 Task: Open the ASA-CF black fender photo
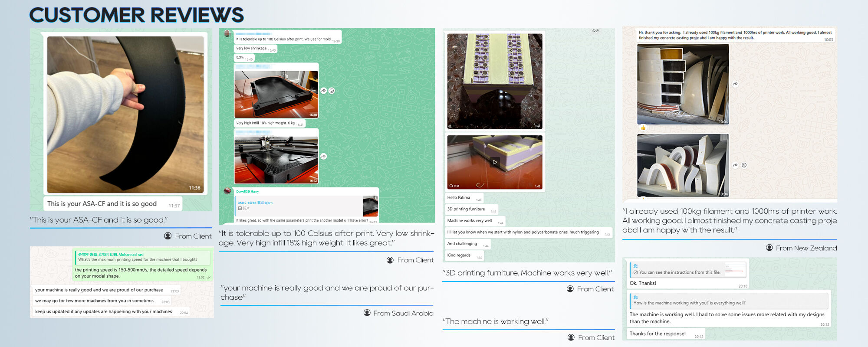[x=125, y=114]
